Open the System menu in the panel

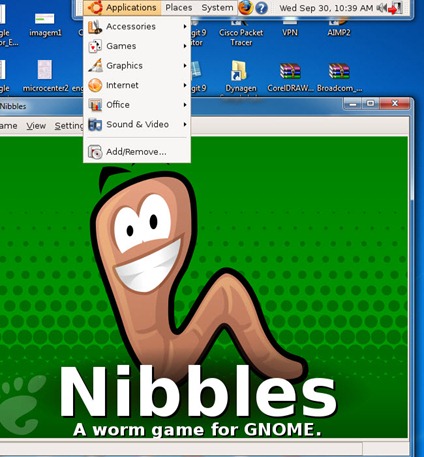[x=217, y=8]
